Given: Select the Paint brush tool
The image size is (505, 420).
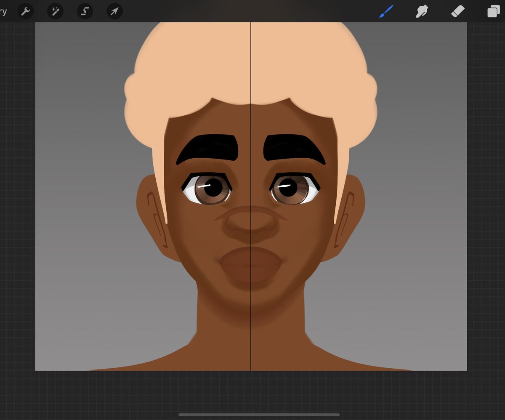Looking at the screenshot, I should (x=386, y=11).
